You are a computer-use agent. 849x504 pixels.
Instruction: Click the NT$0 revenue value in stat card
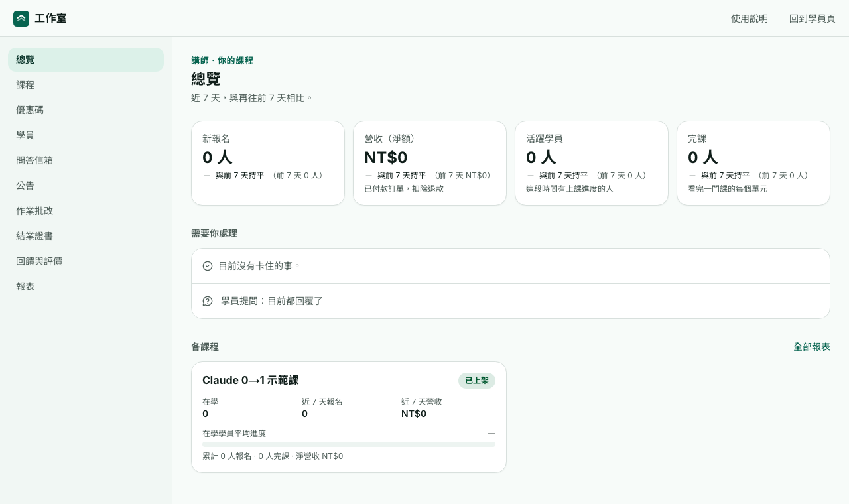pos(386,157)
